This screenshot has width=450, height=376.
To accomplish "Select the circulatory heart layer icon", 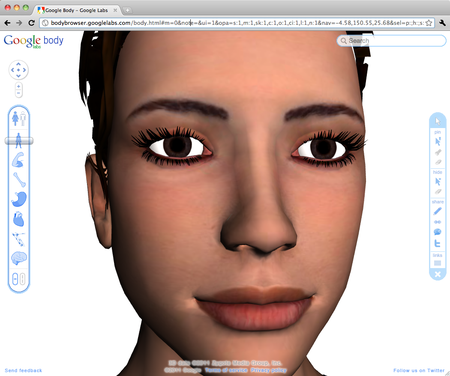I will [19, 219].
